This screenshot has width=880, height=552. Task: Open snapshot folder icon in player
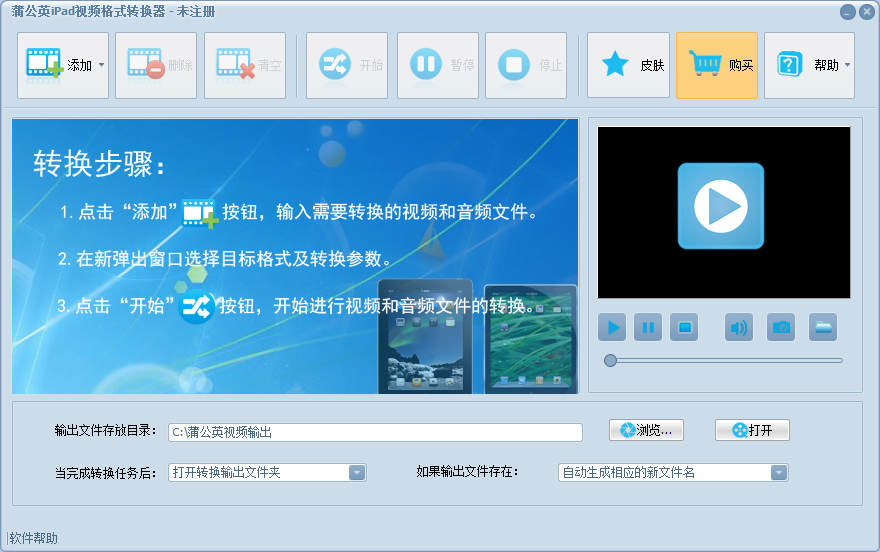pyautogui.click(x=823, y=327)
